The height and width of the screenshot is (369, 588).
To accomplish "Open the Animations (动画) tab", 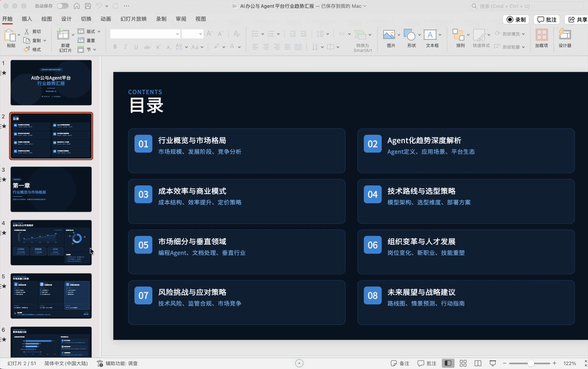I will pyautogui.click(x=106, y=19).
